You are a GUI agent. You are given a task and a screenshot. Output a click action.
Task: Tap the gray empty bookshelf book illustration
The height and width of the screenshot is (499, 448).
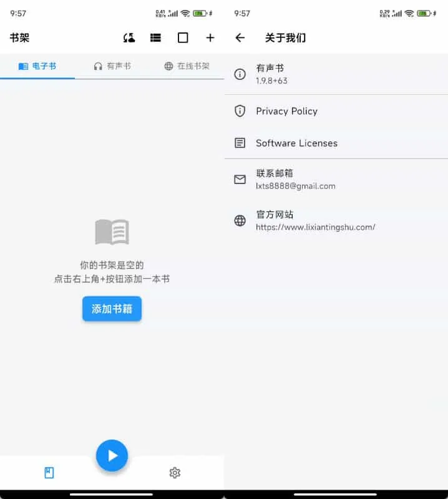tap(112, 232)
